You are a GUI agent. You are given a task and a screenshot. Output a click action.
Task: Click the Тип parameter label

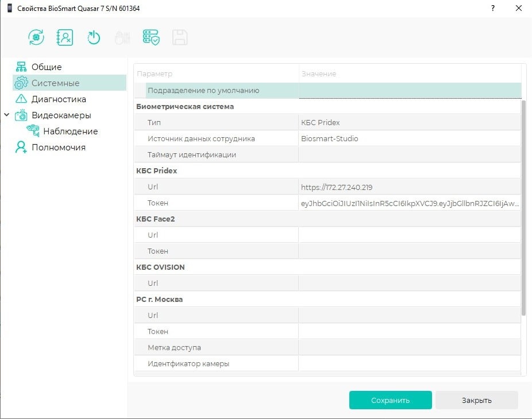[x=154, y=122]
